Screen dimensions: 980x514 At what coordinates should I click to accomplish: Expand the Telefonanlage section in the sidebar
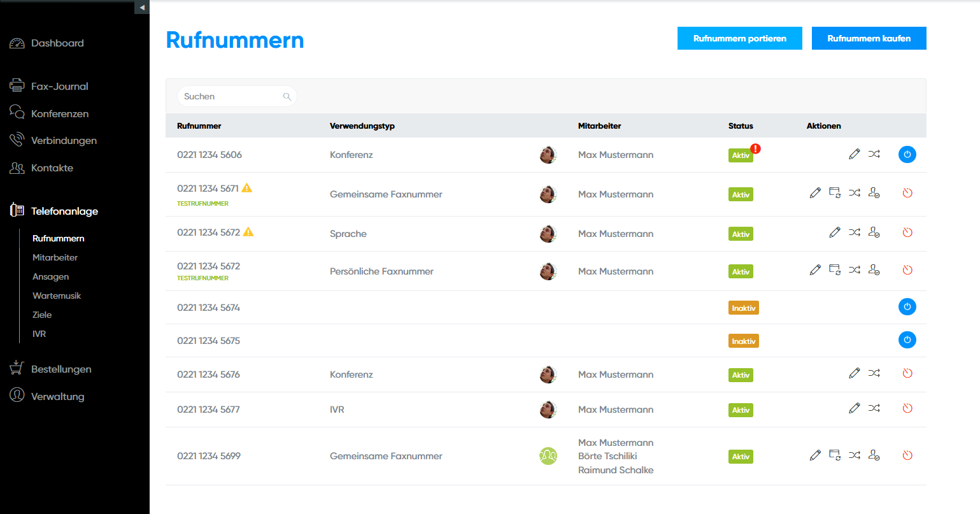pyautogui.click(x=64, y=211)
